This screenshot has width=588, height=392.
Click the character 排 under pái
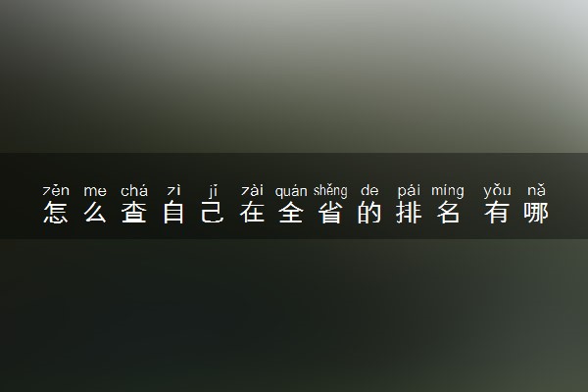[x=409, y=212]
